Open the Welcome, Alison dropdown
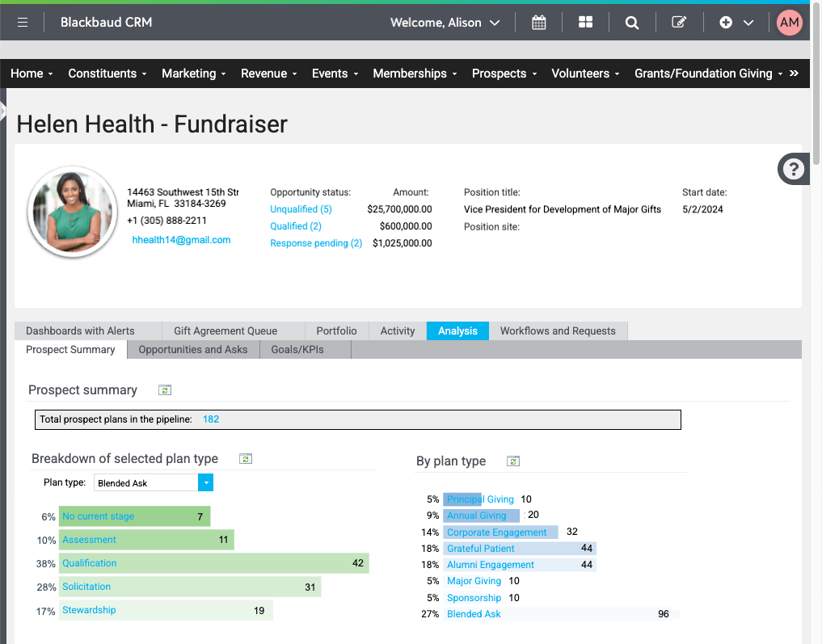The height and width of the screenshot is (644, 822). tap(445, 22)
